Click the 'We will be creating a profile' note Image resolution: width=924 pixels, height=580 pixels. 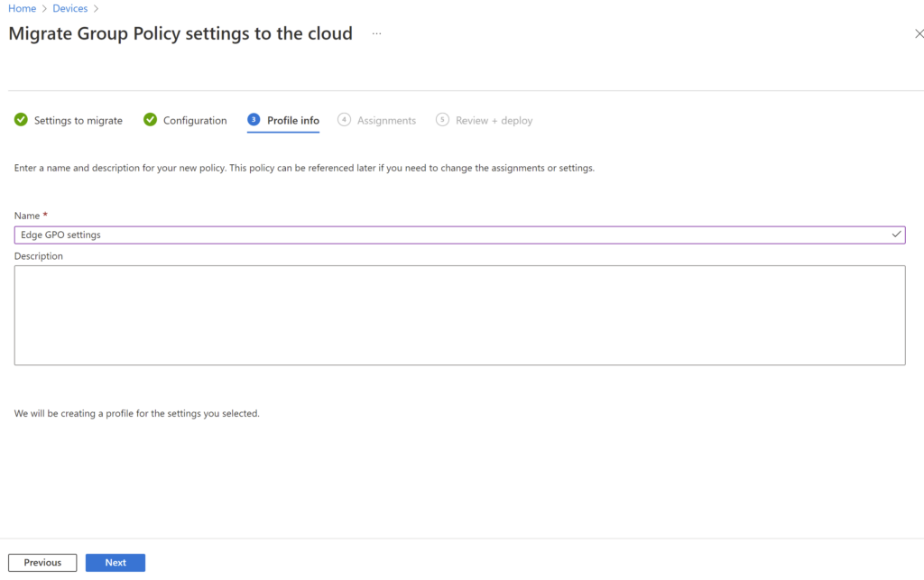pyautogui.click(x=137, y=413)
